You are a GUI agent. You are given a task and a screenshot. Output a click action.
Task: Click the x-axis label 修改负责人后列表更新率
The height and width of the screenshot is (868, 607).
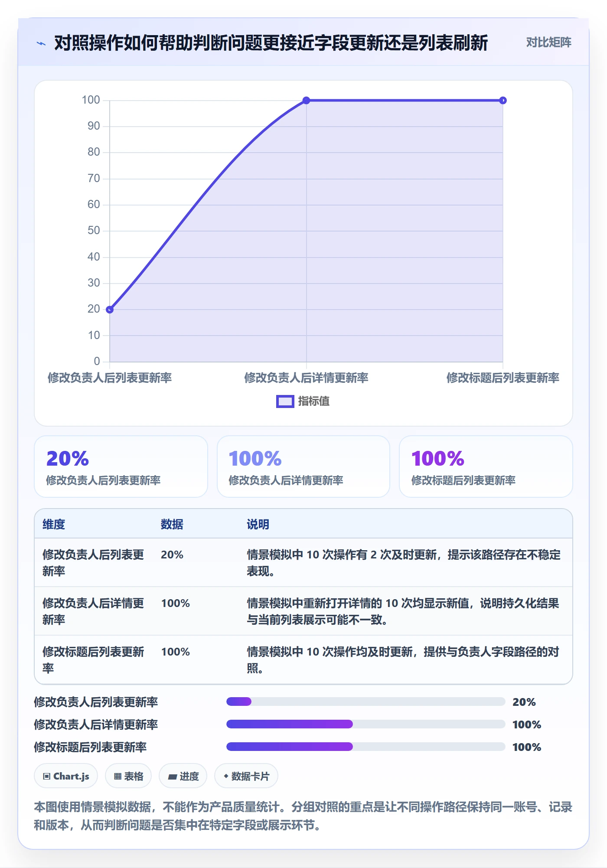[110, 378]
